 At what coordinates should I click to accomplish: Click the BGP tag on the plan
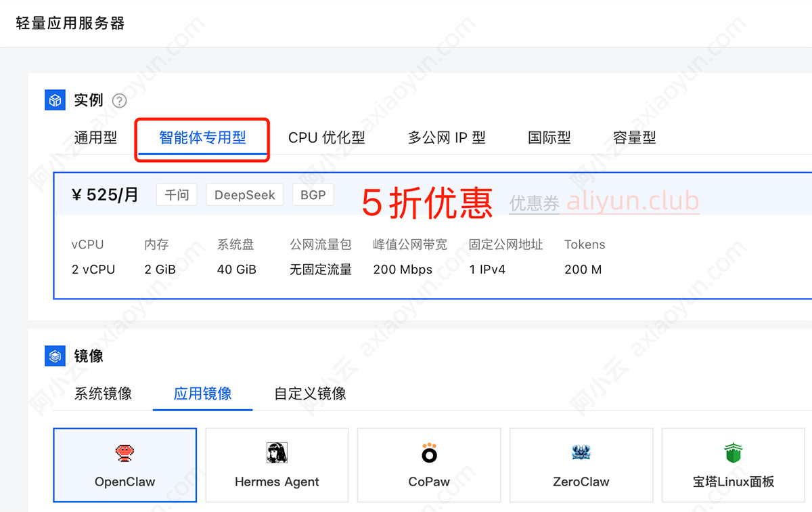(313, 195)
